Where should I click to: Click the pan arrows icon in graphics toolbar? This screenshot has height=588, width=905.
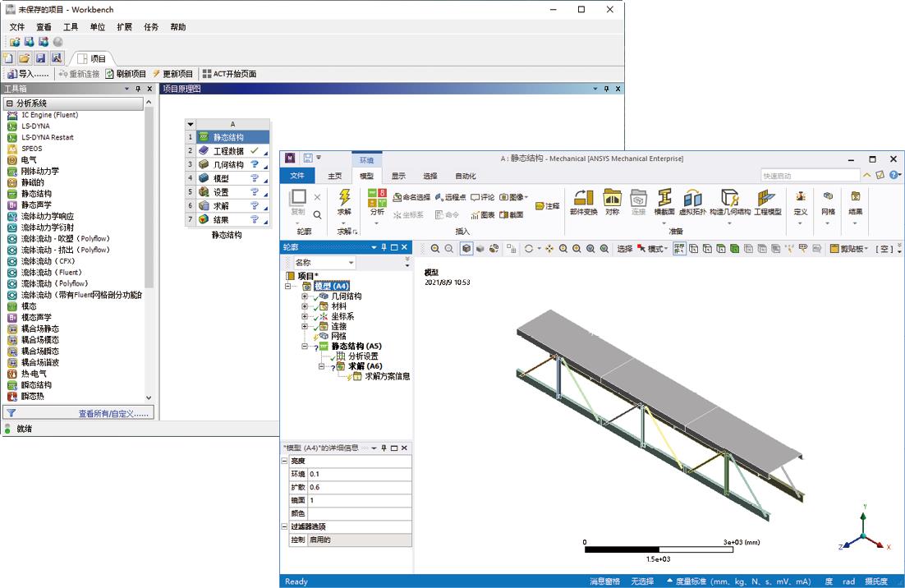tap(549, 249)
